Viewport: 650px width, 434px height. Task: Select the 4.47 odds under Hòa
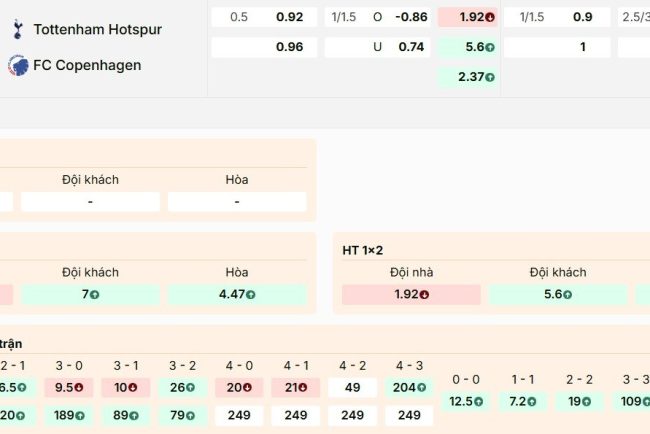237,294
